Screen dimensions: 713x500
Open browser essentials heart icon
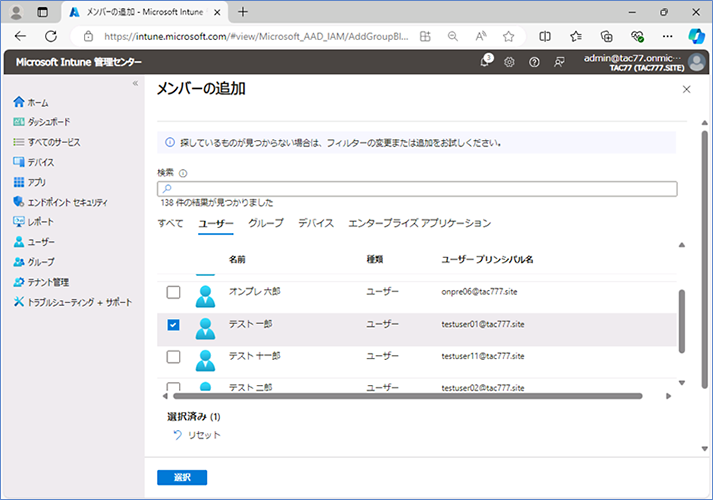(x=637, y=36)
